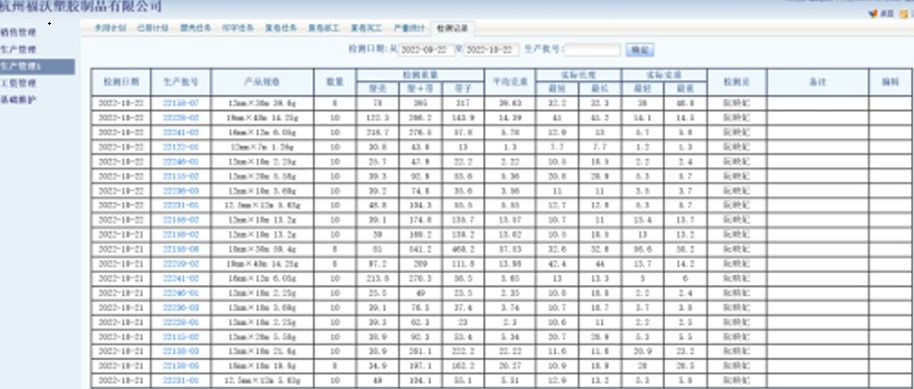
Task: Click the average weight value 39.63
Action: point(510,103)
